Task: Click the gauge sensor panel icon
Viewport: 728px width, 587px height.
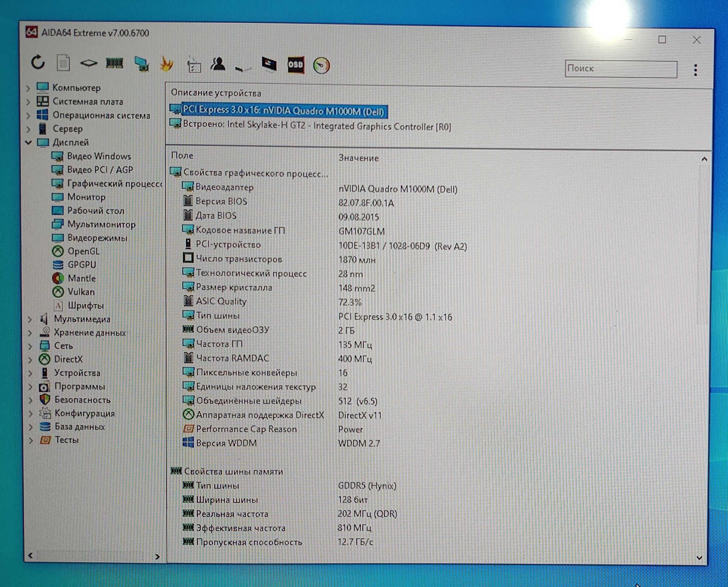Action: point(321,66)
